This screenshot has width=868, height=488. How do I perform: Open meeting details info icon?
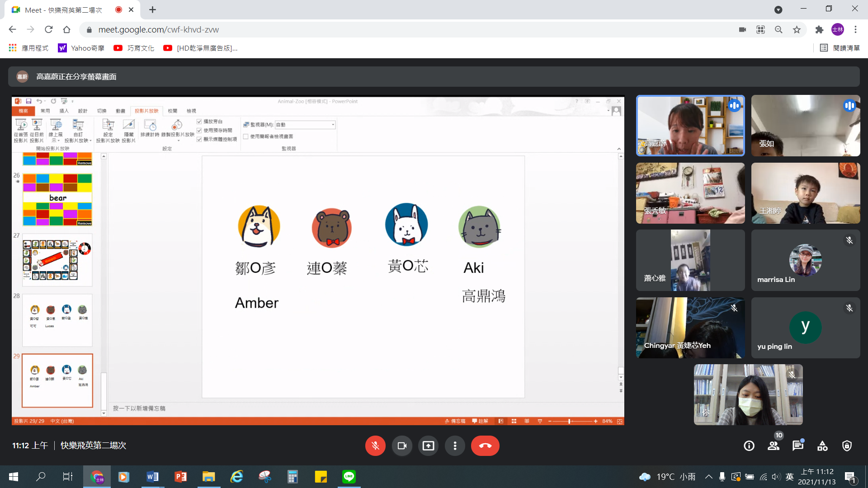[x=749, y=446]
